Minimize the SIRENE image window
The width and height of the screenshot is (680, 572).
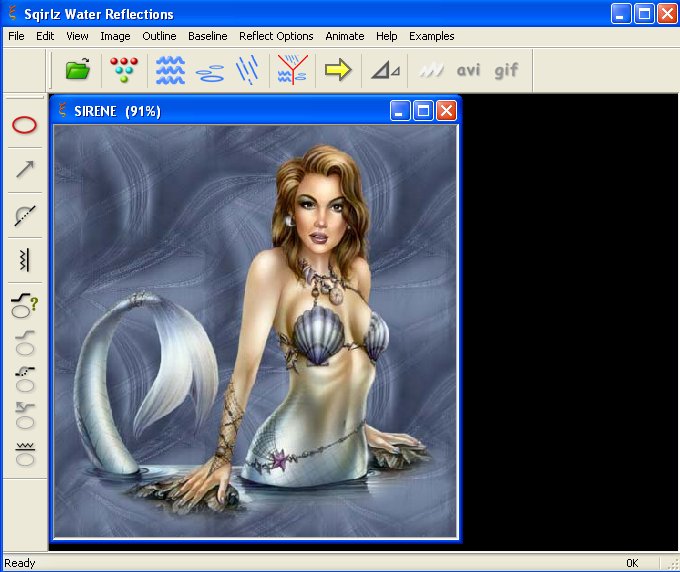point(399,111)
